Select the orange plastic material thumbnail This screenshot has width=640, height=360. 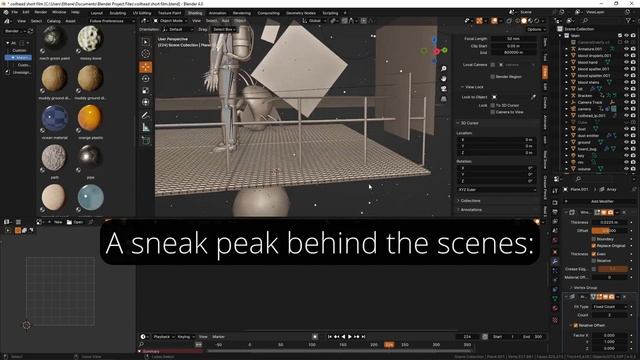90,118
